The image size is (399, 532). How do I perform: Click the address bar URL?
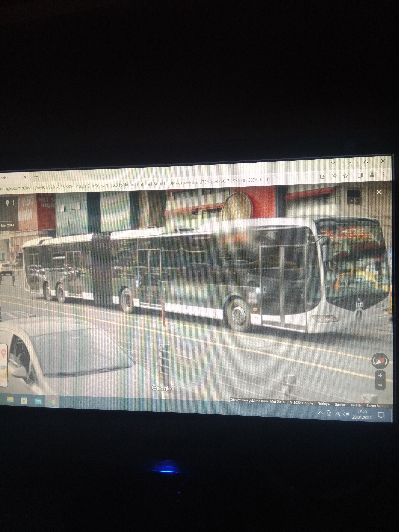[x=135, y=185]
